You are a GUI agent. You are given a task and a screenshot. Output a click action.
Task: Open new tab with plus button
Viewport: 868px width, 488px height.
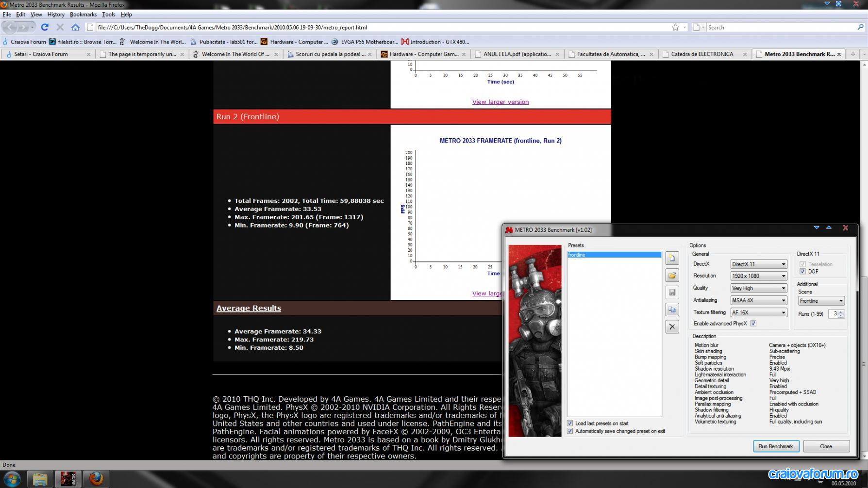coord(852,54)
